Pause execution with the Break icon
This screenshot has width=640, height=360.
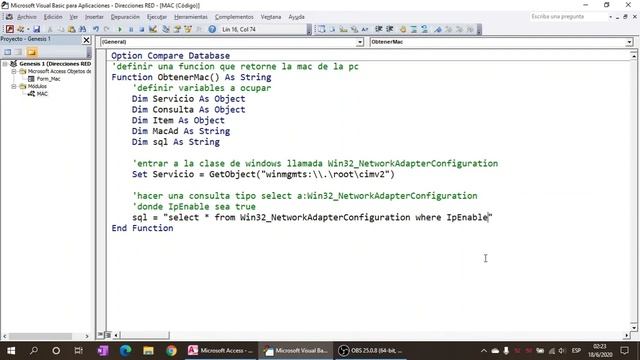click(131, 29)
